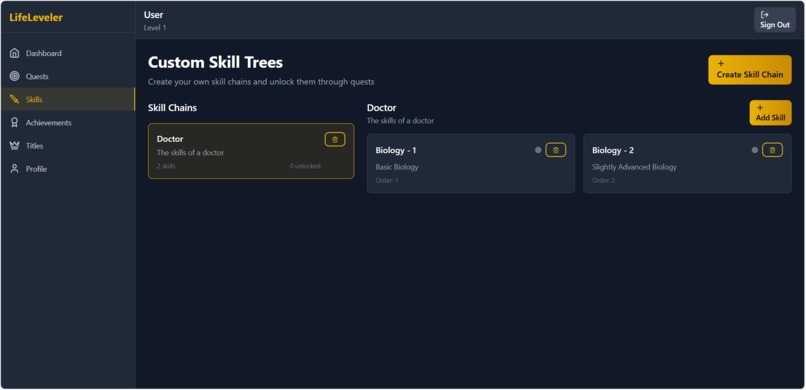Navigate to Titles
Image resolution: width=806 pixels, height=390 pixels.
click(68, 145)
